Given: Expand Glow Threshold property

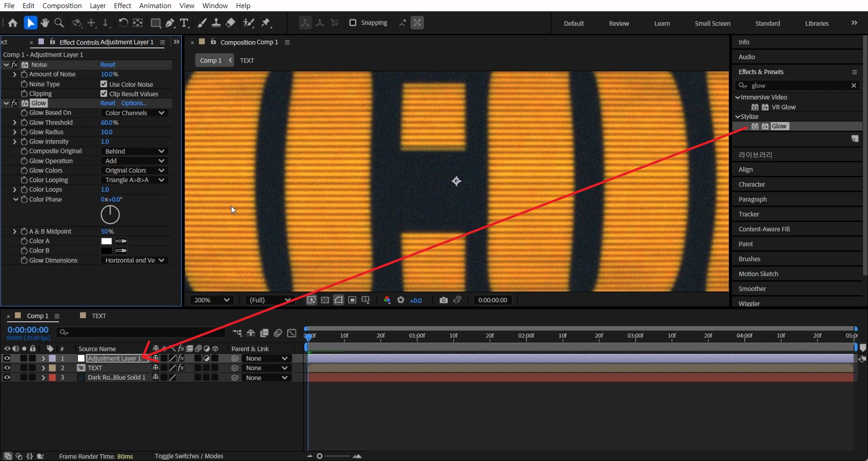Looking at the screenshot, I should 14,122.
